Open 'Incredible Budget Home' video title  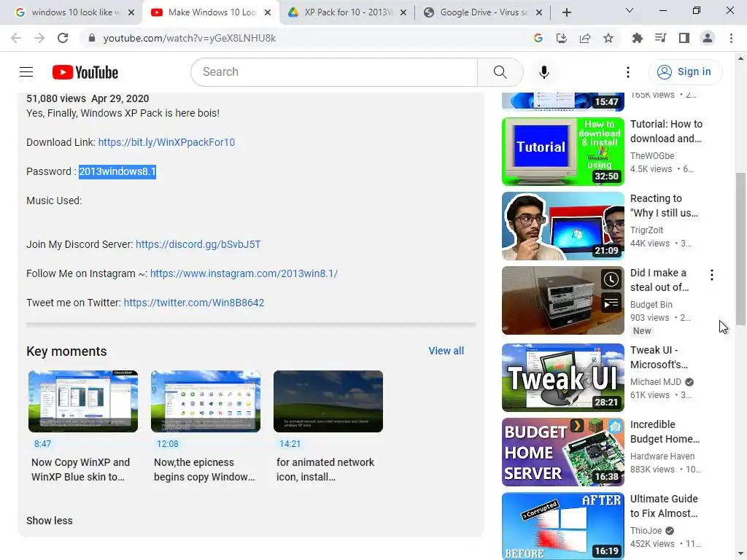coord(665,432)
